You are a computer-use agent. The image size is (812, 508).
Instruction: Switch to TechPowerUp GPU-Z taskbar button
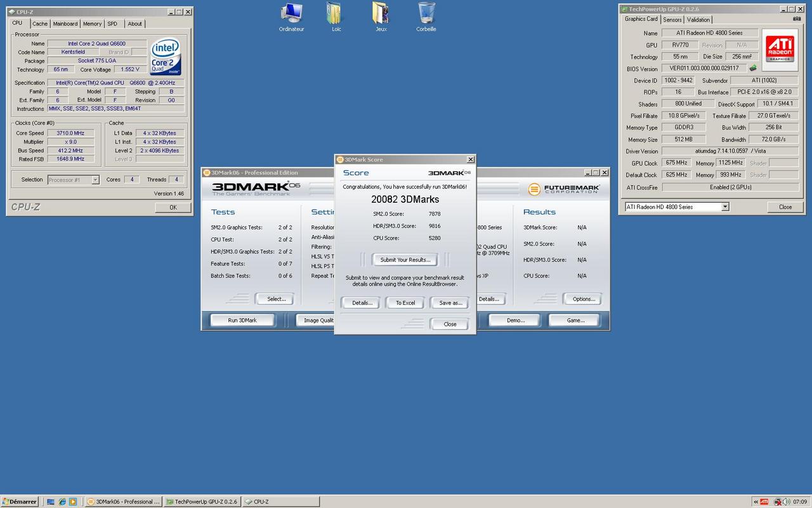click(202, 502)
